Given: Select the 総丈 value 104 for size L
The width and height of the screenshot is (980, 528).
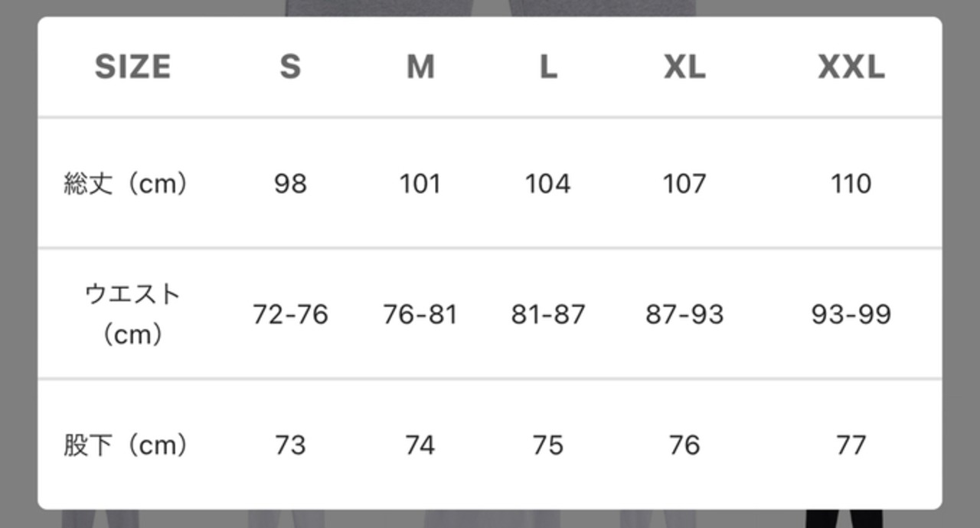Looking at the screenshot, I should 548,184.
